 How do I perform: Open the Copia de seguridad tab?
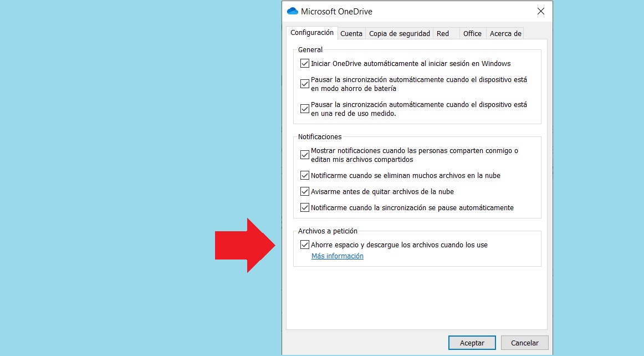pyautogui.click(x=399, y=33)
